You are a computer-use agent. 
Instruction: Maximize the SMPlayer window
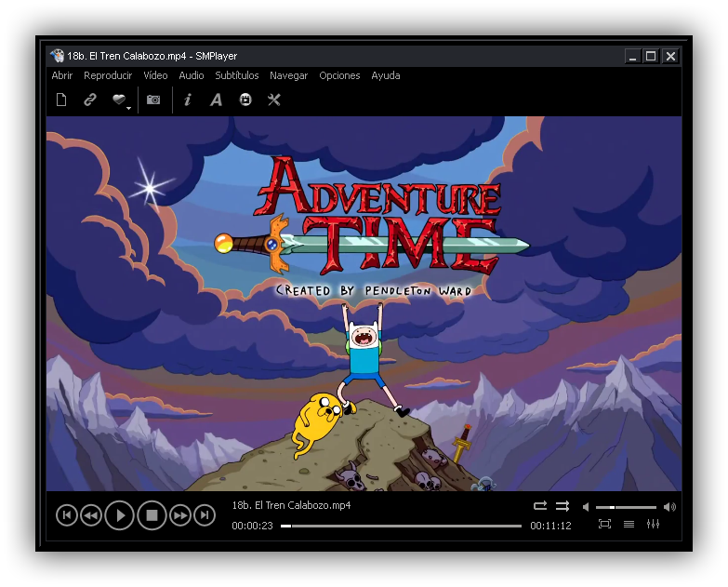pos(651,56)
